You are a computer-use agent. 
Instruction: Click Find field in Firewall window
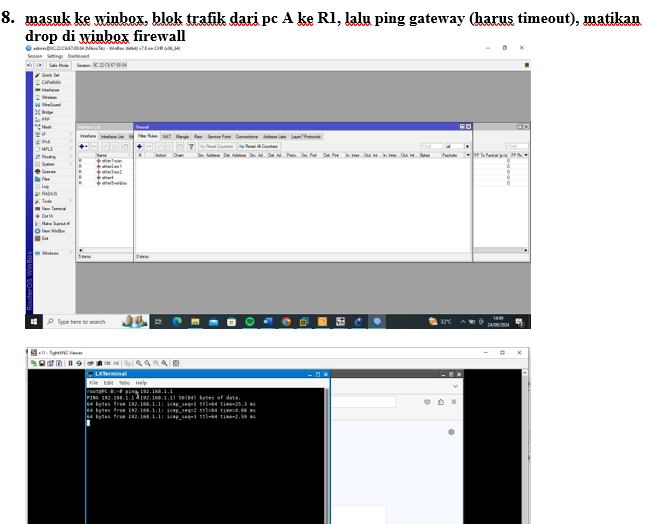tap(432, 147)
